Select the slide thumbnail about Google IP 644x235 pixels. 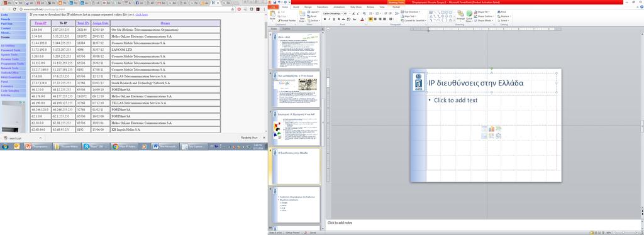pyautogui.click(x=296, y=89)
